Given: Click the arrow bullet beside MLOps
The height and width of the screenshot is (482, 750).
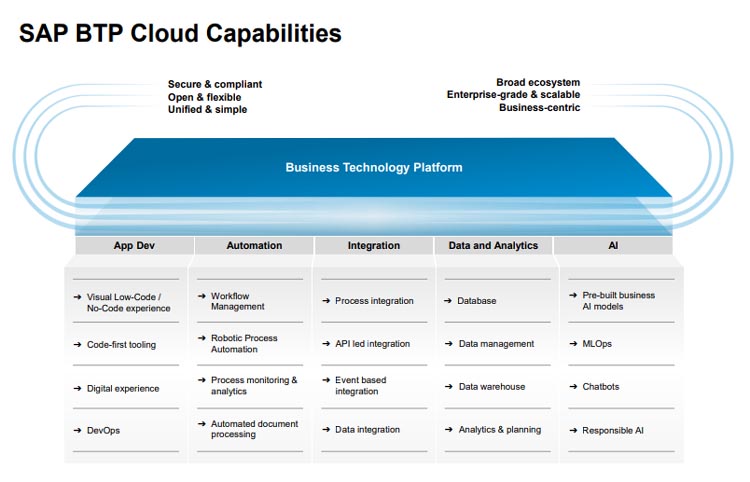Looking at the screenshot, I should coord(574,343).
